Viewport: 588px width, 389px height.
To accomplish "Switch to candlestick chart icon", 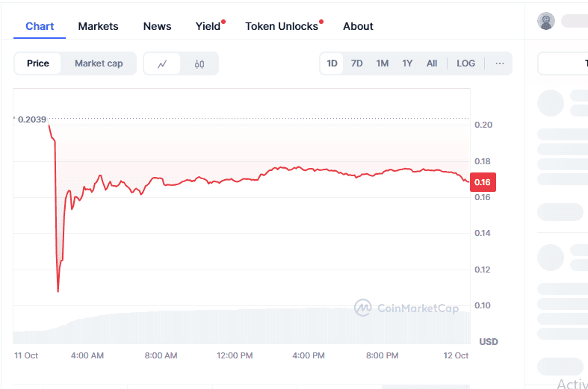I will tap(199, 64).
